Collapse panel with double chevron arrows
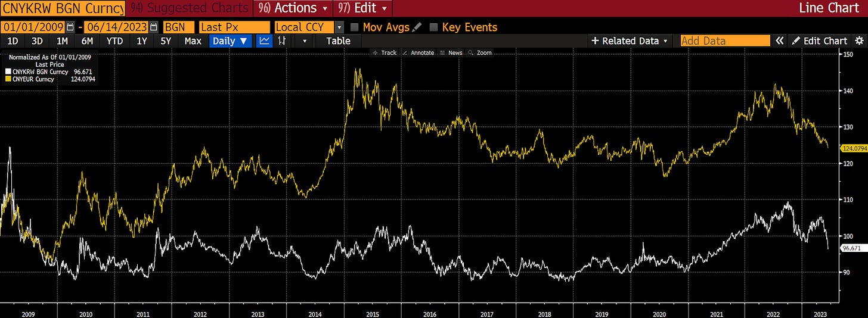 pyautogui.click(x=779, y=40)
